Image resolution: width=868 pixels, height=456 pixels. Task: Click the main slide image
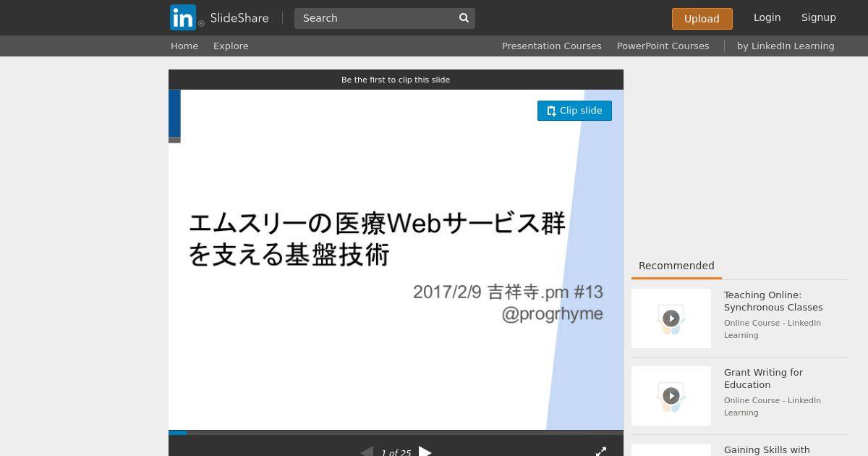coord(396,260)
